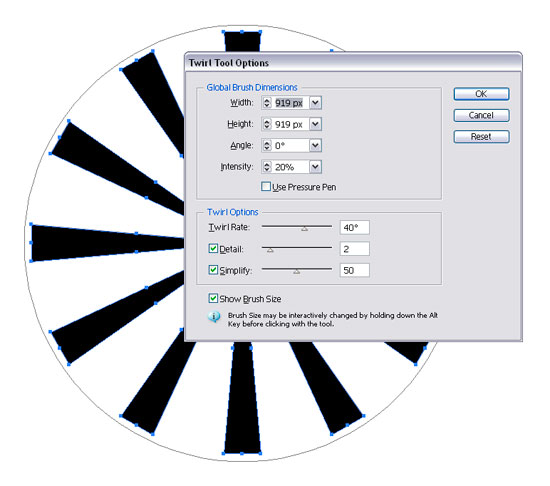
Task: Click the blue info icon beside brush tip
Action: click(x=214, y=317)
